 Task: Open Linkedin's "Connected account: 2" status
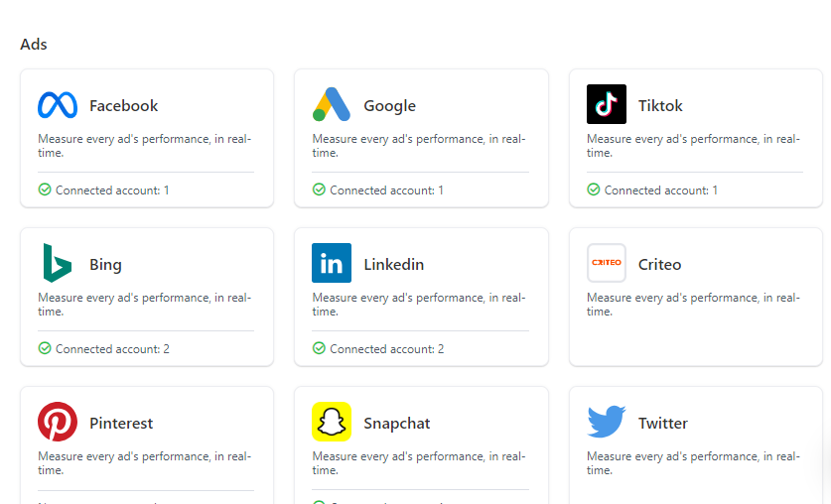pos(386,349)
